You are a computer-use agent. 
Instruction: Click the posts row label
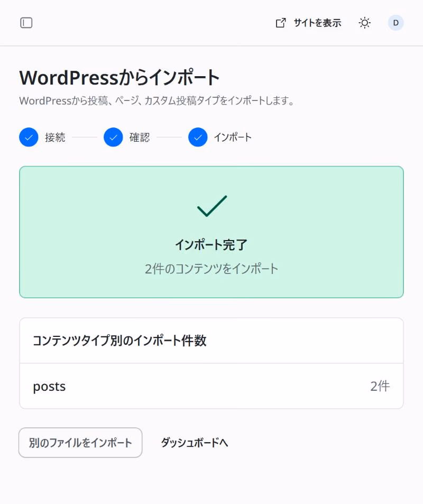49,386
